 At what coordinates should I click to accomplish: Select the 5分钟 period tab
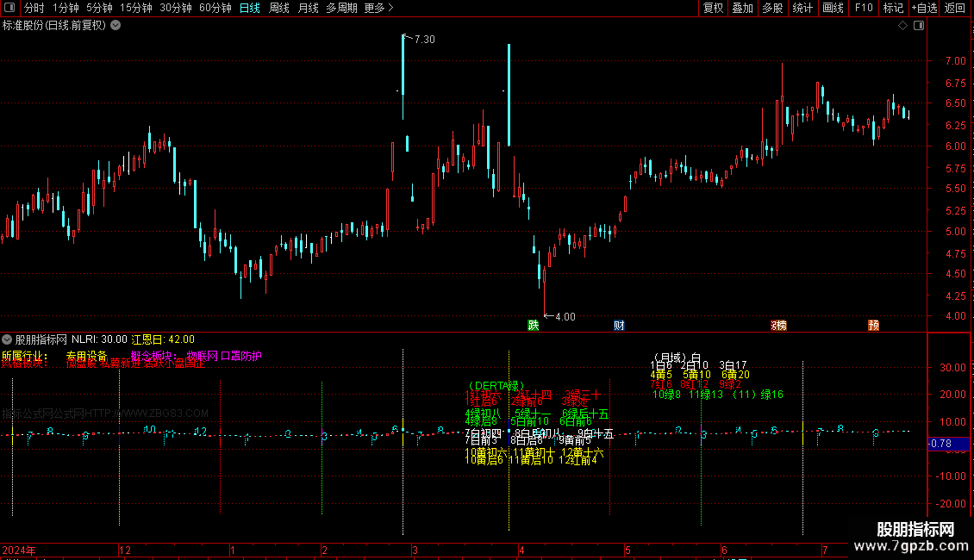(99, 8)
